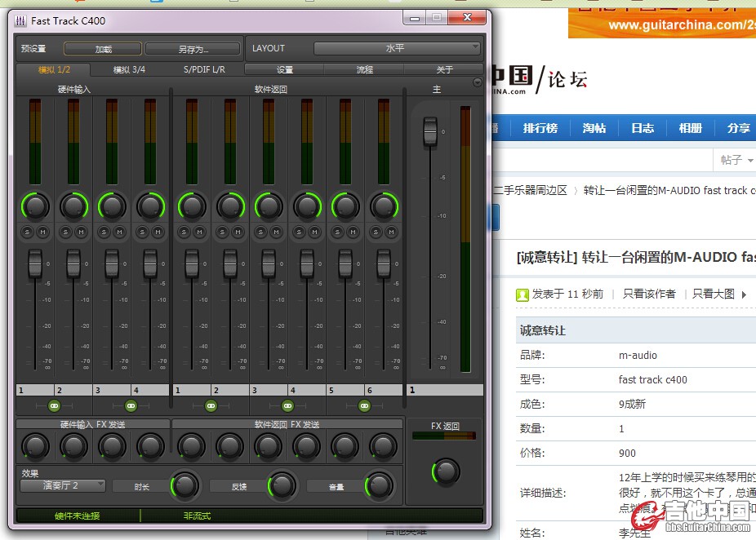Click the 非流式 status bar text
756x540 pixels.
tap(198, 516)
